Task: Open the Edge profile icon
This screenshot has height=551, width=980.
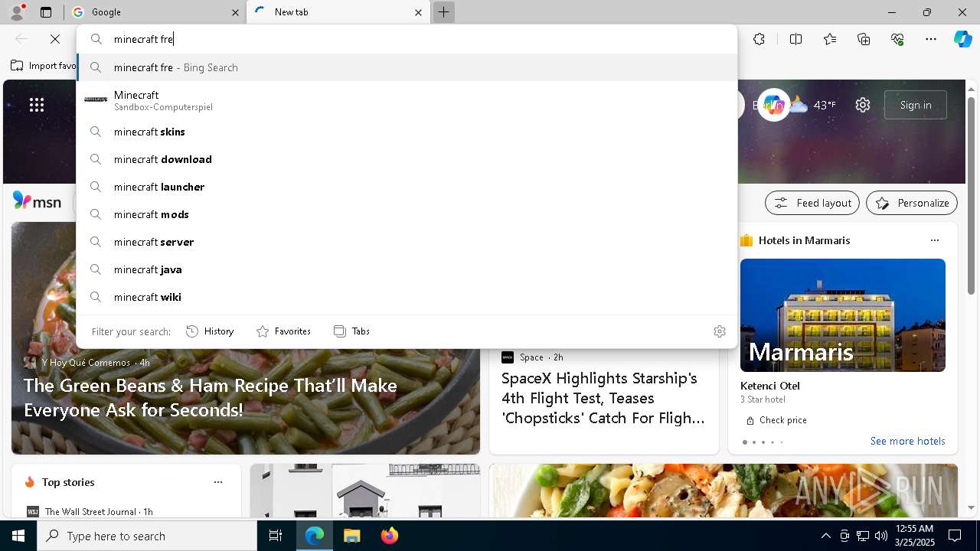Action: click(17, 11)
